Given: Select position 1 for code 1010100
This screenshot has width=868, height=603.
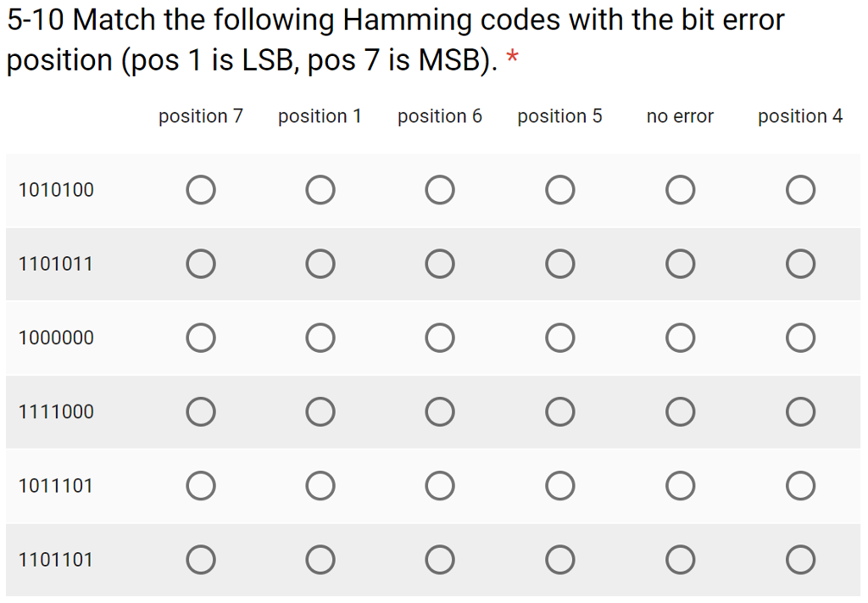Looking at the screenshot, I should (x=320, y=190).
